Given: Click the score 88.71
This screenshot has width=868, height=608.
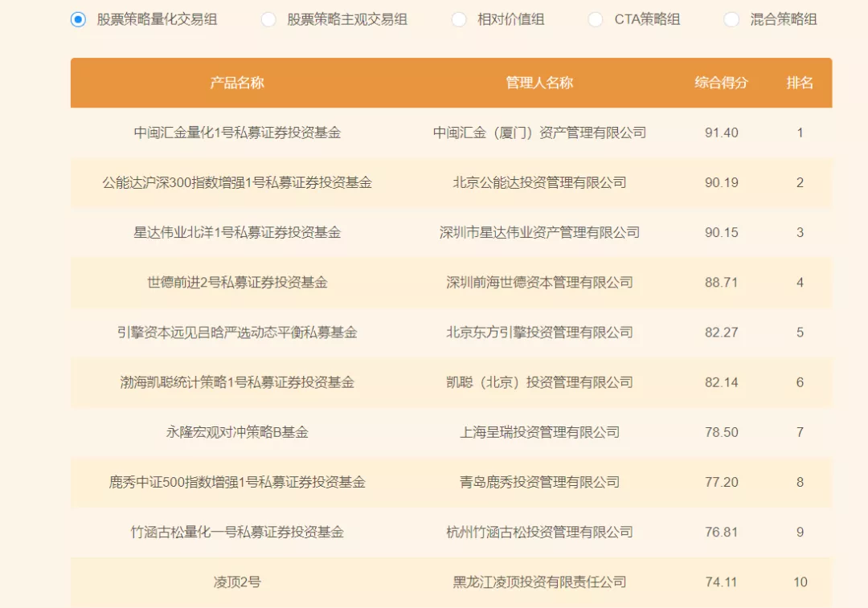Looking at the screenshot, I should [721, 283].
